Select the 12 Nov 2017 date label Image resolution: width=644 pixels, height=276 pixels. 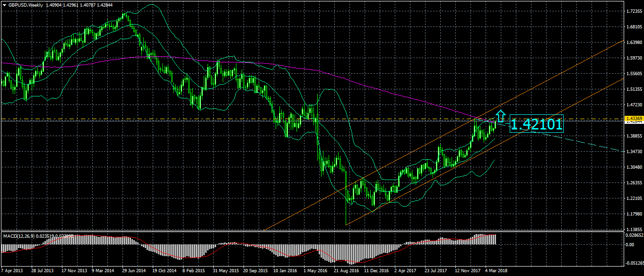click(467, 271)
